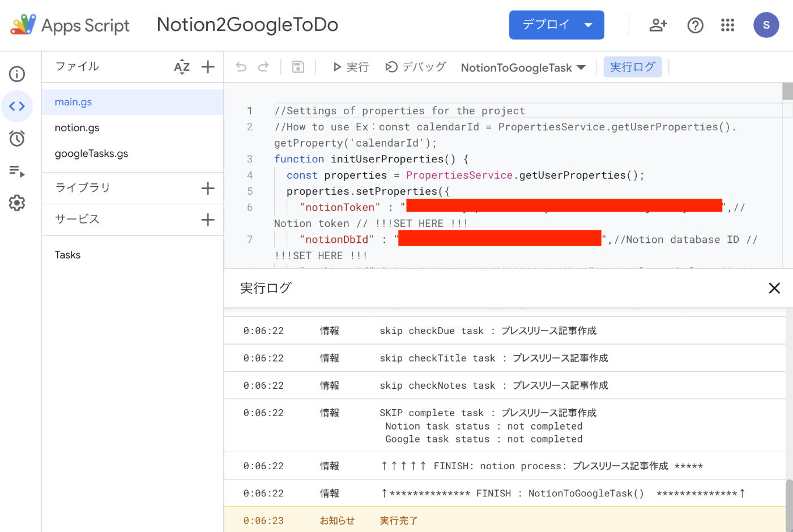Screen dimensions: 793x532
Task: Toggle the 実行ログ toolbar button
Action: pos(633,67)
